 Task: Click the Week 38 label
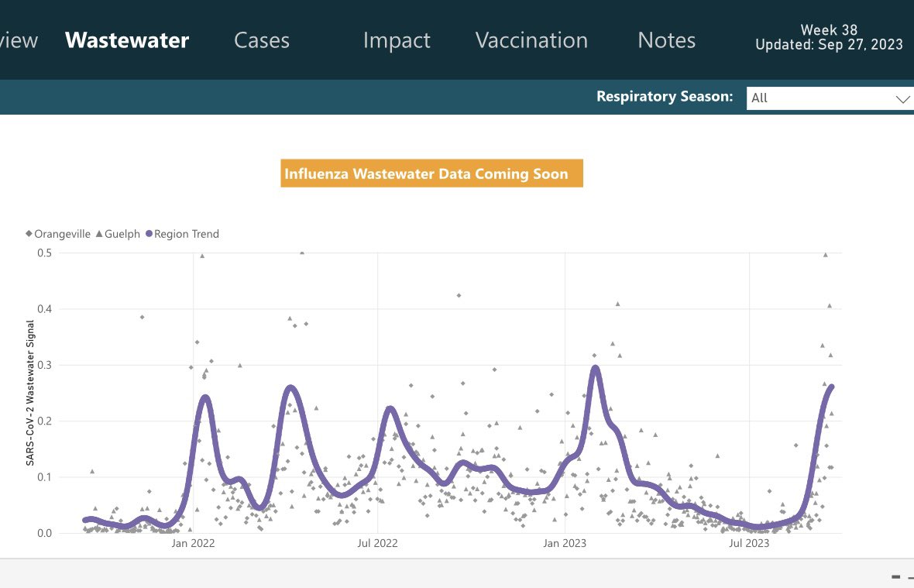[829, 29]
